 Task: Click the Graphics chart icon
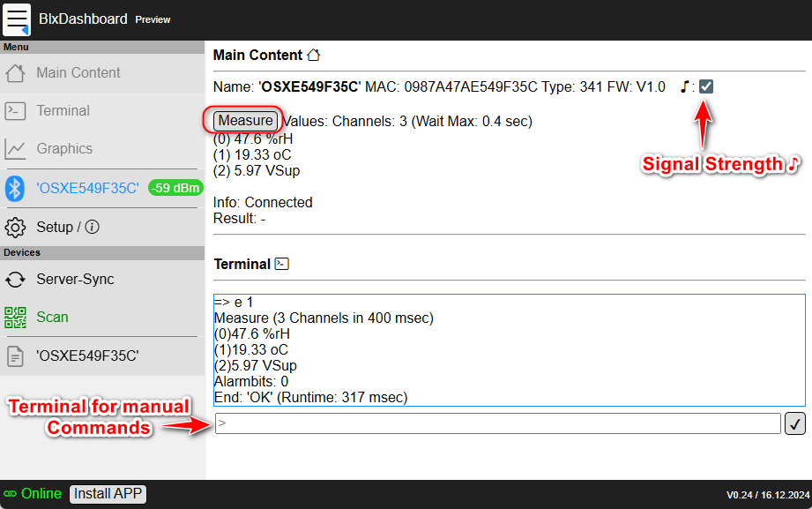click(15, 149)
